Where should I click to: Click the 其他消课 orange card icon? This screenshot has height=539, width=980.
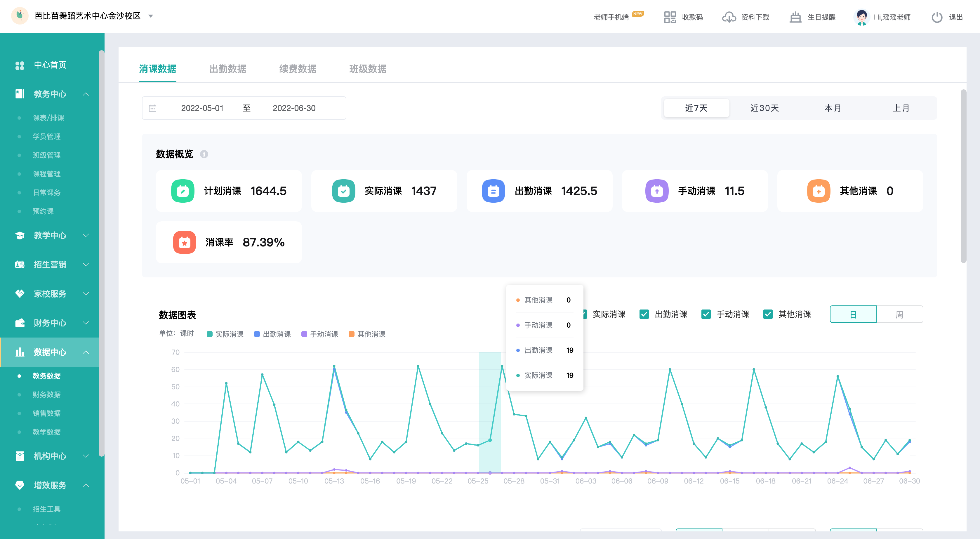(x=819, y=191)
